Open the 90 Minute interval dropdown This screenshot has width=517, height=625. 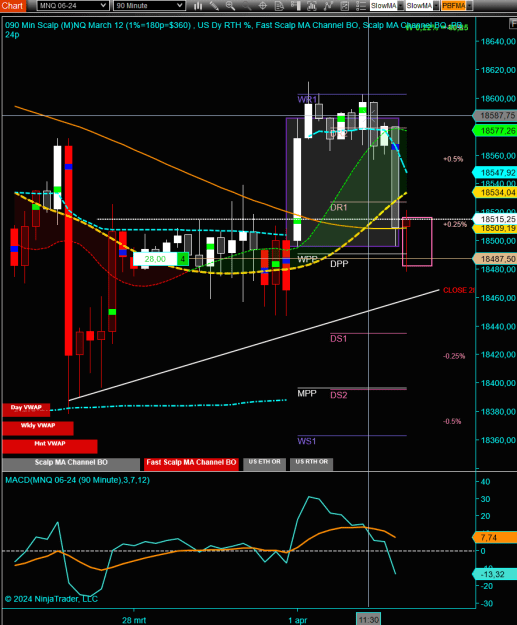[149, 6]
